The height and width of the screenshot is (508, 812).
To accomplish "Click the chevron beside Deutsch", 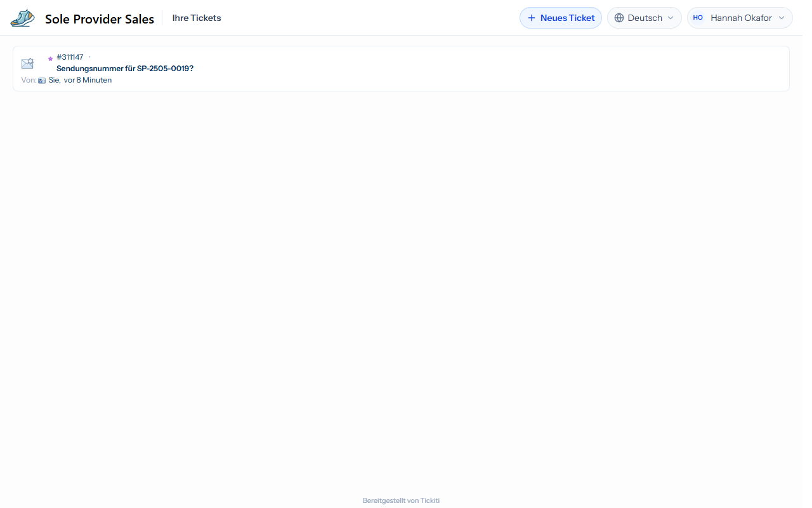I will point(671,18).
